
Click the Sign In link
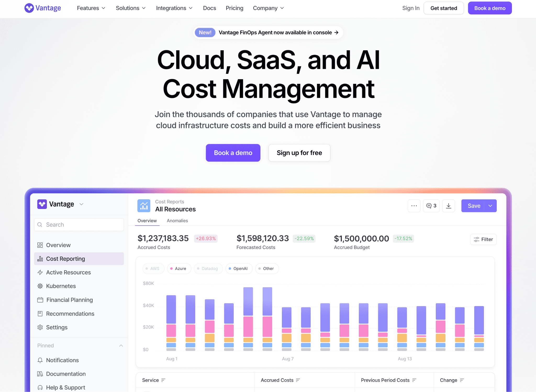click(411, 8)
